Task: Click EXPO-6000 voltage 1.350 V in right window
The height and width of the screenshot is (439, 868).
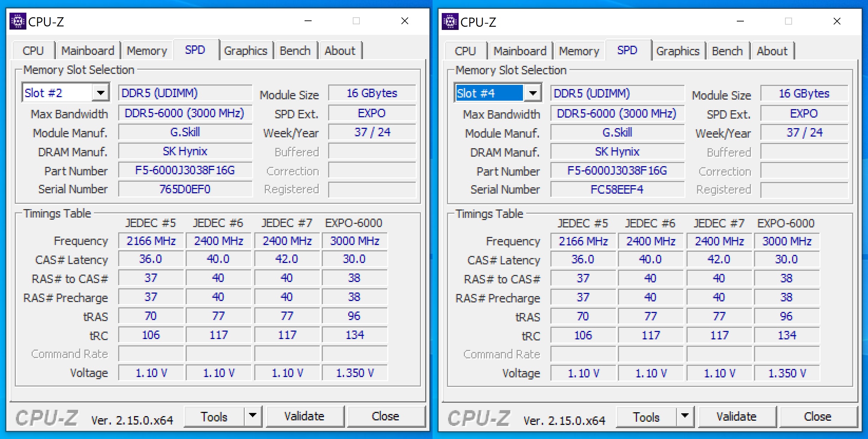Action: point(787,373)
